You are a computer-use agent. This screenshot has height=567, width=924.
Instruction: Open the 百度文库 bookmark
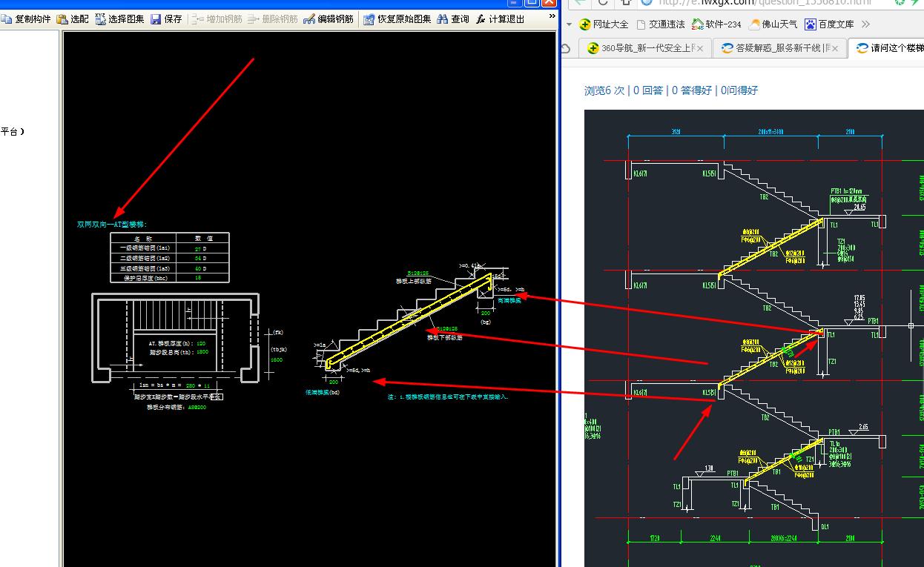point(829,24)
